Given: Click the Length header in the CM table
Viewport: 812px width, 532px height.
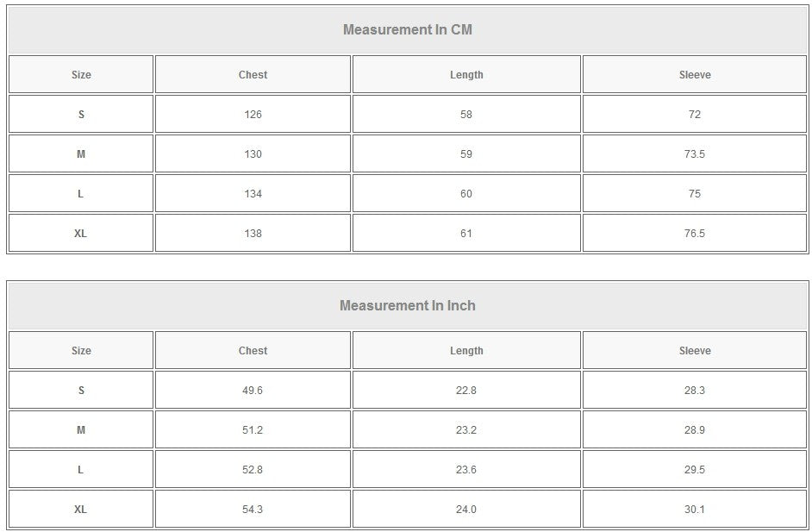Looking at the screenshot, I should pyautogui.click(x=466, y=75).
